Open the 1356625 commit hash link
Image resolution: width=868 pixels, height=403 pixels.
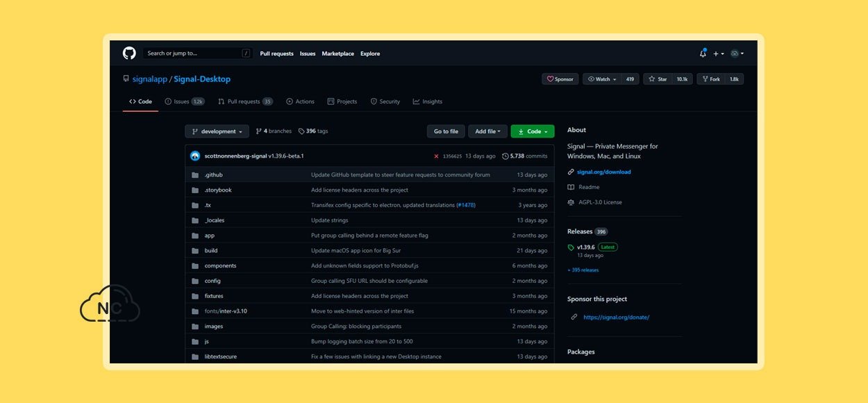pyautogui.click(x=452, y=156)
